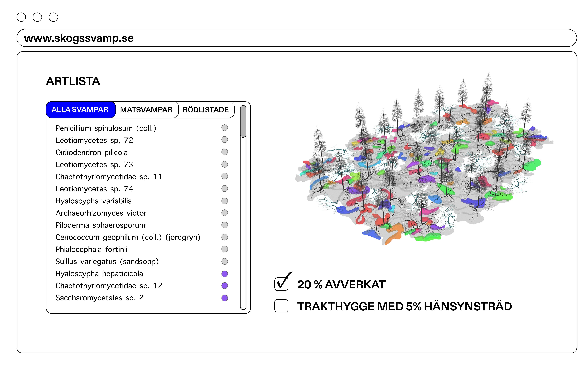
Task: Click the dot next to Oidiodendron pilicola
Action: [x=224, y=152]
